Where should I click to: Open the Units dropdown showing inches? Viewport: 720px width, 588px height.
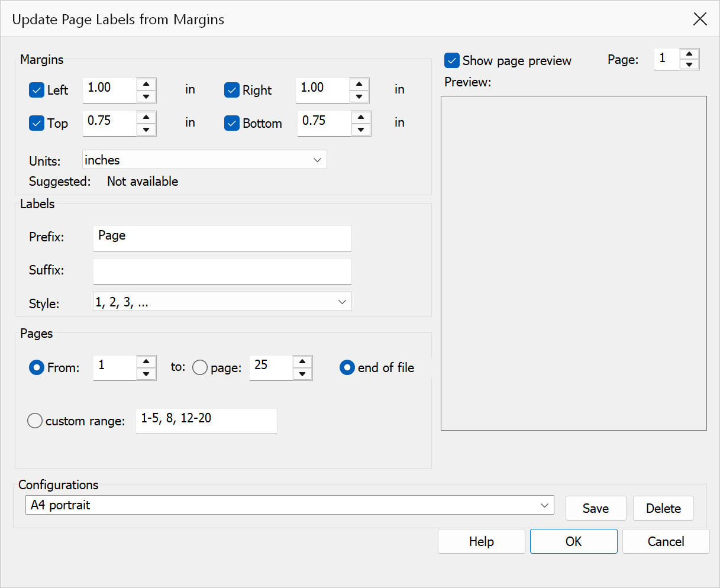click(205, 160)
